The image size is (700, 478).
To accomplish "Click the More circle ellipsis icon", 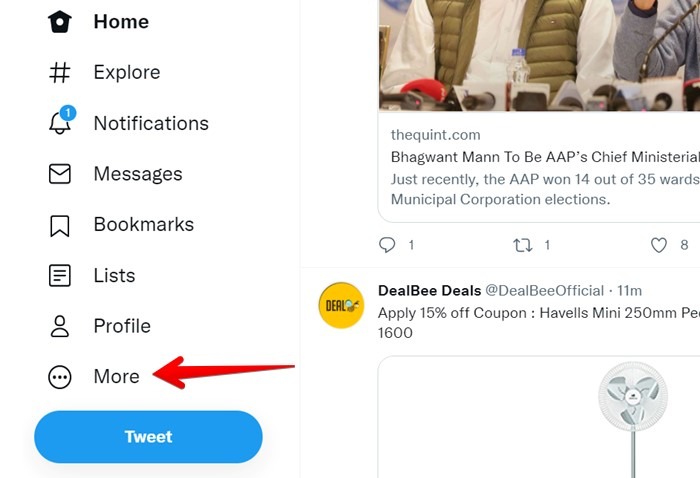I will pyautogui.click(x=60, y=377).
